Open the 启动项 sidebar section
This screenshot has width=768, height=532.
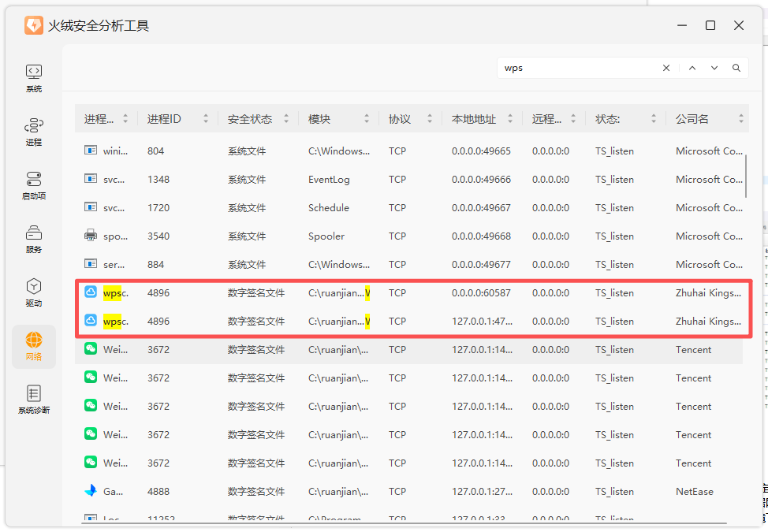click(34, 185)
